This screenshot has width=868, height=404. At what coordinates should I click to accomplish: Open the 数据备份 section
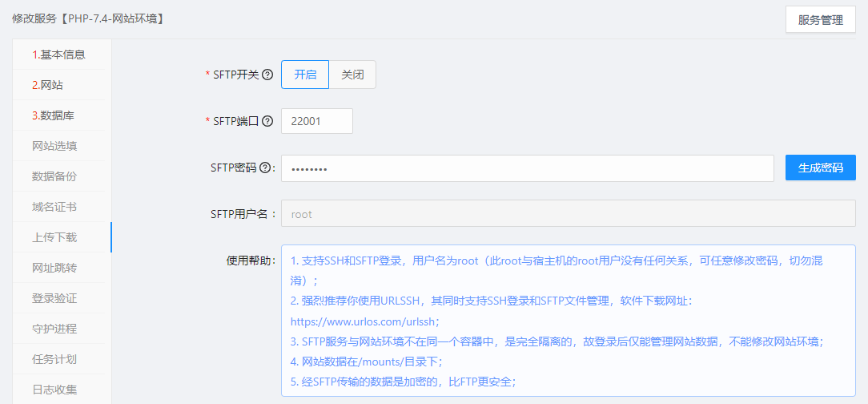54,176
